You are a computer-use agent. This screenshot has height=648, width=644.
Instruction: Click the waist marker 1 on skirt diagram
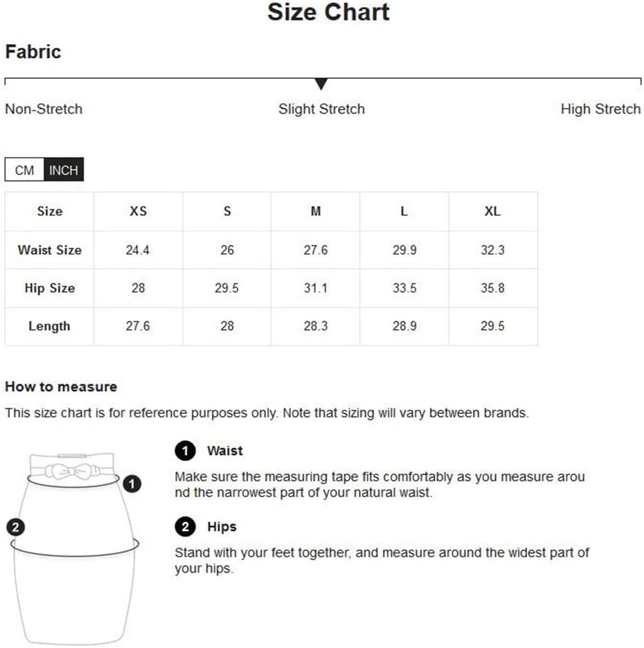(132, 483)
